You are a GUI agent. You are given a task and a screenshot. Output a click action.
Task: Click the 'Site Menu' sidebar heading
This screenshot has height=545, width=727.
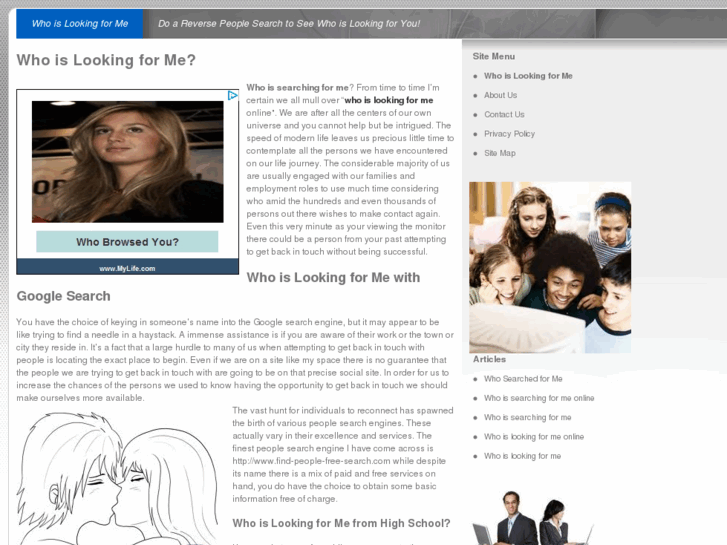click(493, 57)
